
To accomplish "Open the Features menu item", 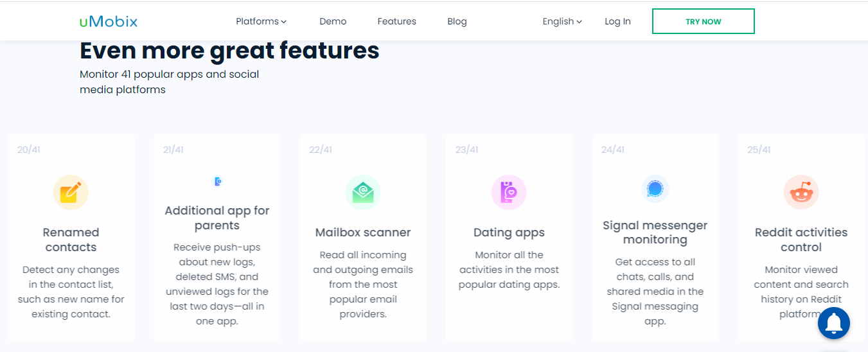I will 397,21.
